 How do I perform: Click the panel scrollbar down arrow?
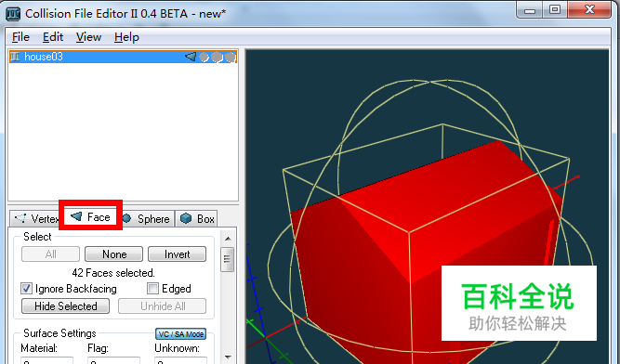(228, 357)
